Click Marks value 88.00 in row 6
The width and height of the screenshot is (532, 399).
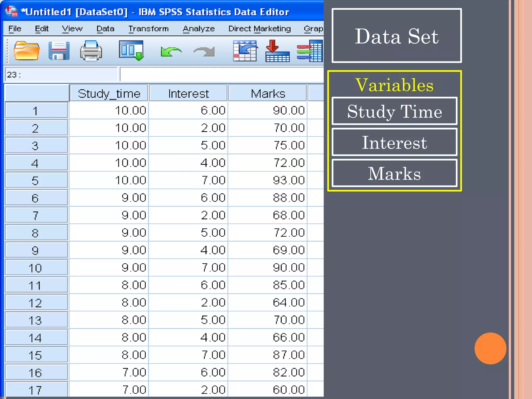[268, 198]
